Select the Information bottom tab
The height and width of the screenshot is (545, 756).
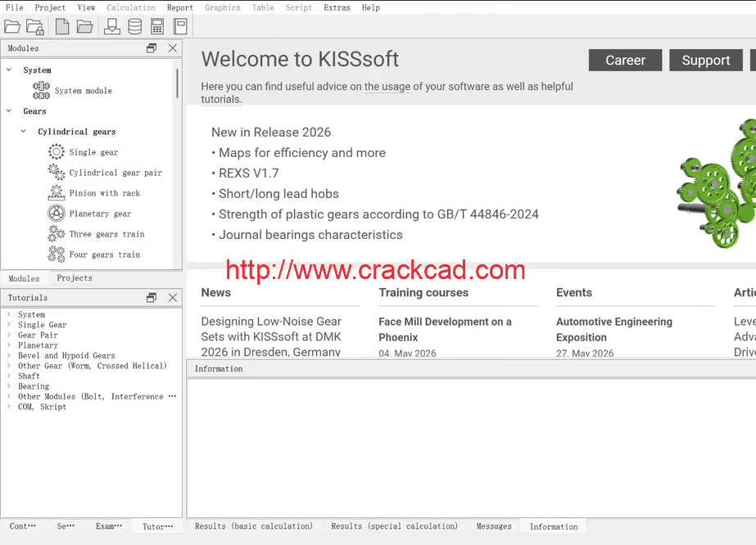tap(554, 527)
